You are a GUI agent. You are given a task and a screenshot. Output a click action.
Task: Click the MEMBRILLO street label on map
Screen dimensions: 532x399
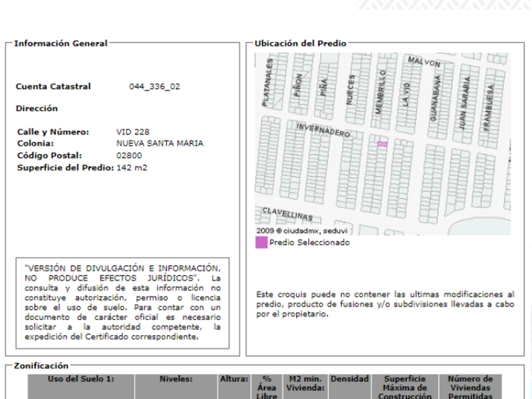point(381,92)
